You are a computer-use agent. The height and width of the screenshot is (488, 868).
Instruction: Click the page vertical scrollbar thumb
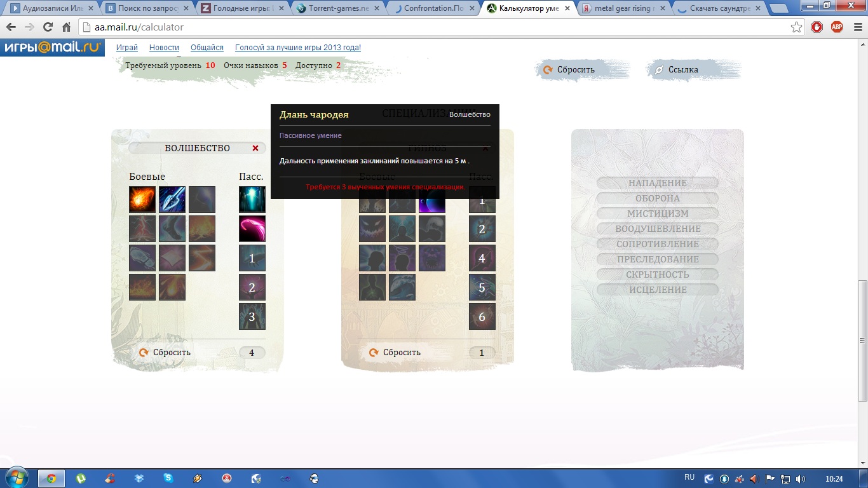(x=862, y=341)
